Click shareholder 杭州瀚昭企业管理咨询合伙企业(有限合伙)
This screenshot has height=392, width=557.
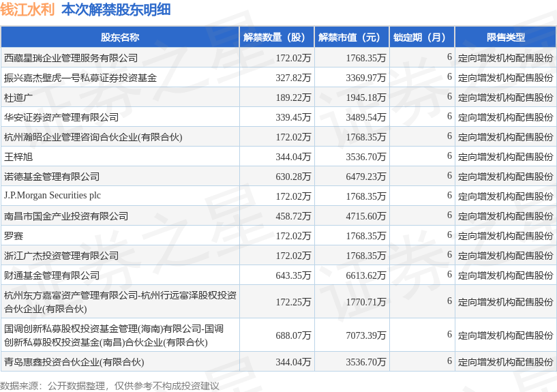point(93,137)
